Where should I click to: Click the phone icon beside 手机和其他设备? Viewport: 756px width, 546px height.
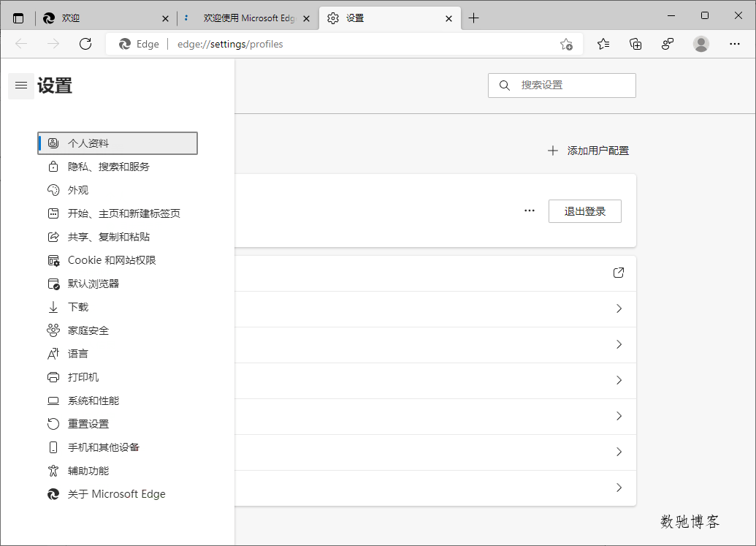pos(53,447)
